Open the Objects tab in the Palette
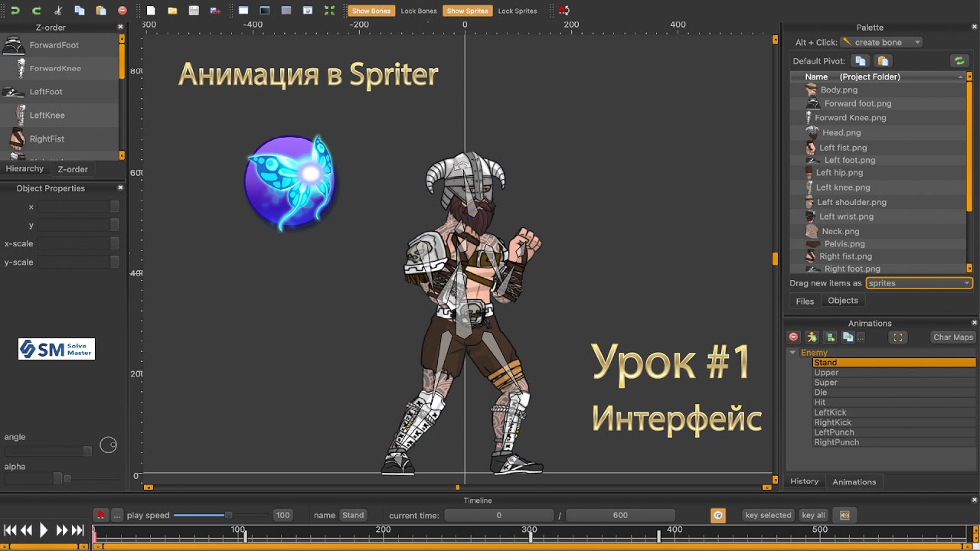 [843, 301]
